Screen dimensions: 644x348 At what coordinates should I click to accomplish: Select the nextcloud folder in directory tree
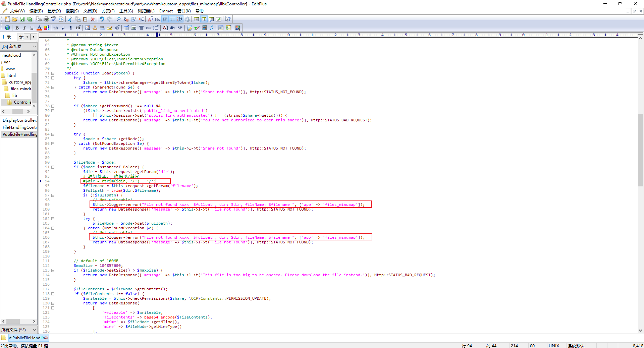coord(12,55)
